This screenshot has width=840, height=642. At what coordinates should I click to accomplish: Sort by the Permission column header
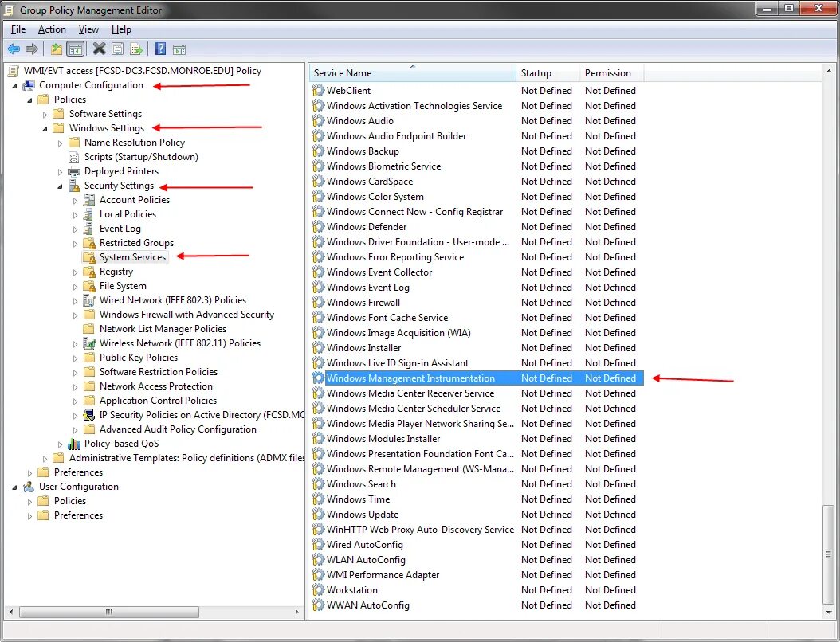coord(612,72)
